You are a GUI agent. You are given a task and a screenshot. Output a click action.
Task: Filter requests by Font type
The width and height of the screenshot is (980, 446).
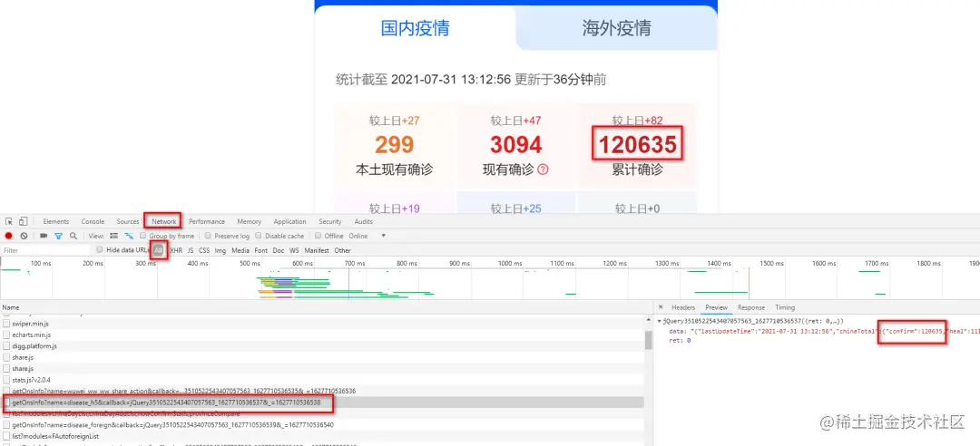coord(260,250)
